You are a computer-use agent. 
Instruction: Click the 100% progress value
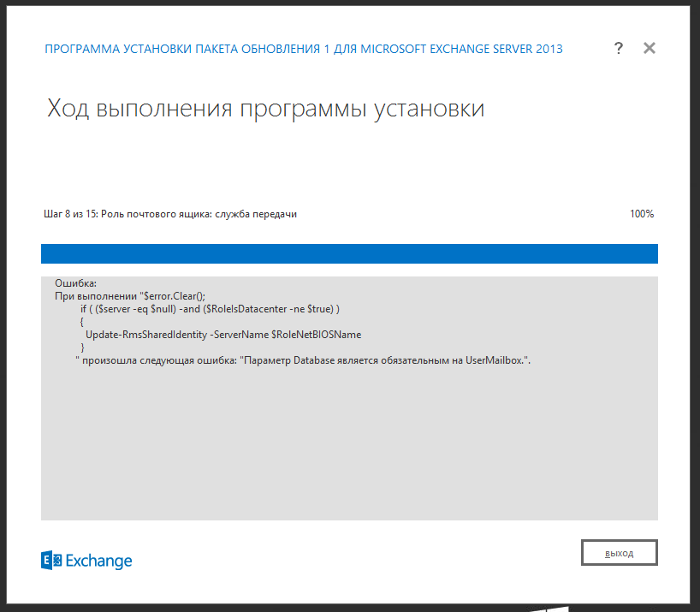coord(642,214)
